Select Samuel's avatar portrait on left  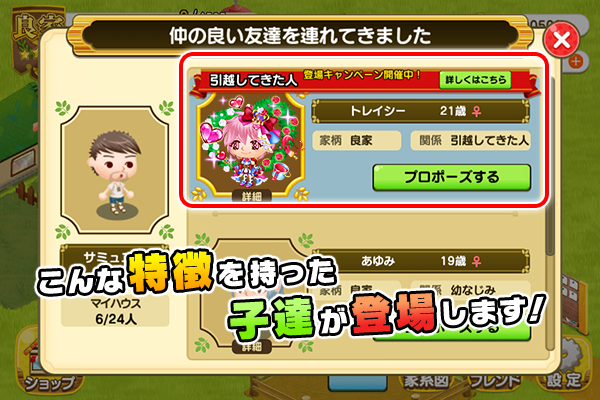pos(115,170)
